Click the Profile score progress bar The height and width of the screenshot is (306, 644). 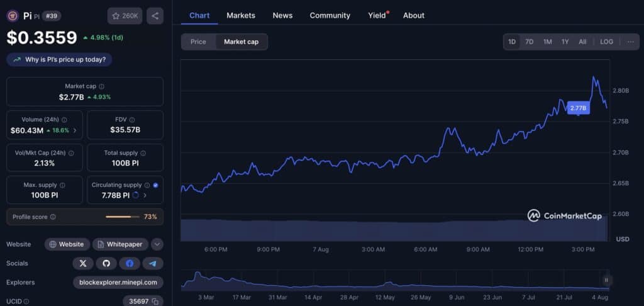(x=123, y=217)
